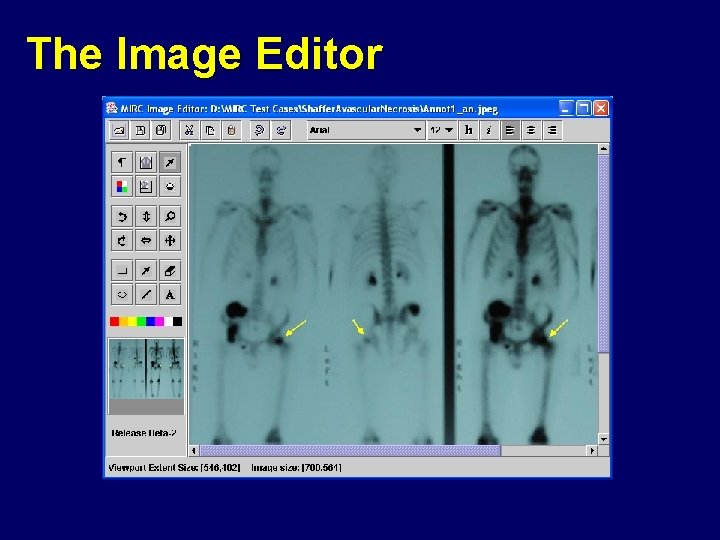The width and height of the screenshot is (720, 540).
Task: Select the line drawing tool
Action: pyautogui.click(x=146, y=295)
